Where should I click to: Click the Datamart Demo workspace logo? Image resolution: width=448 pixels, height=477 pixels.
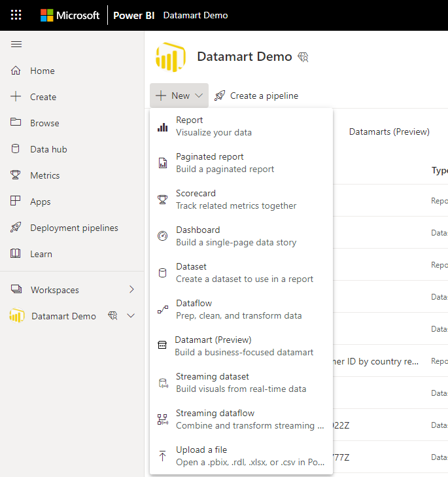click(x=171, y=57)
